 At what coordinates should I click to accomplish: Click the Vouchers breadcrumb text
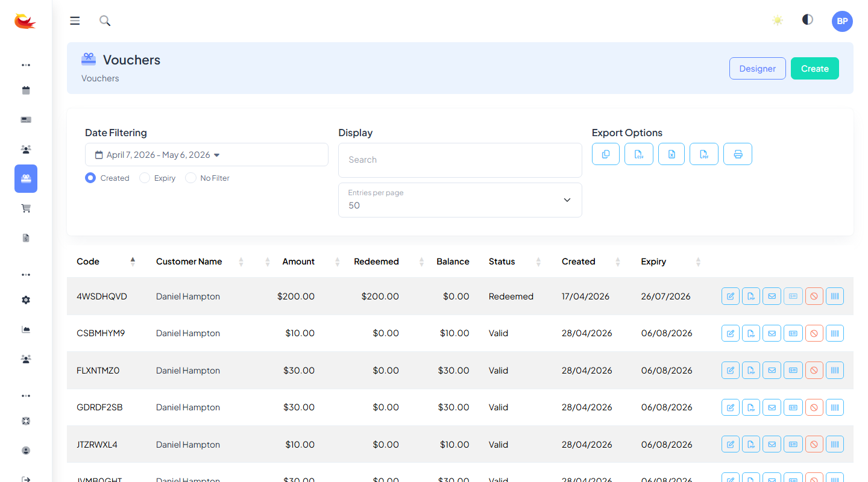tap(100, 78)
